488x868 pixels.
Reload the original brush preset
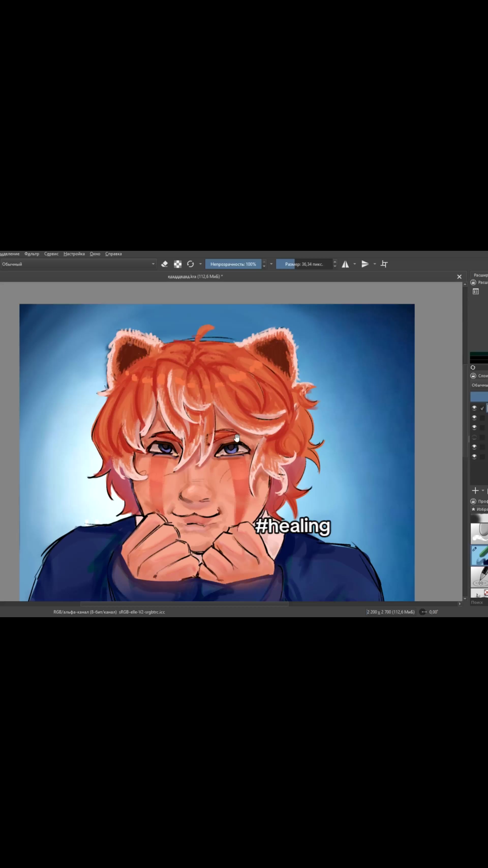pos(190,264)
